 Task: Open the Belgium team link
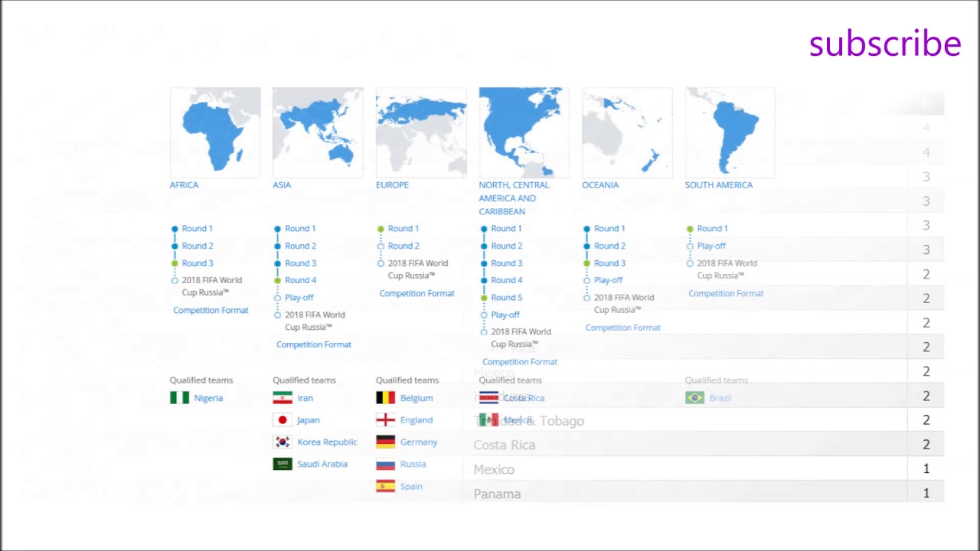pos(416,398)
